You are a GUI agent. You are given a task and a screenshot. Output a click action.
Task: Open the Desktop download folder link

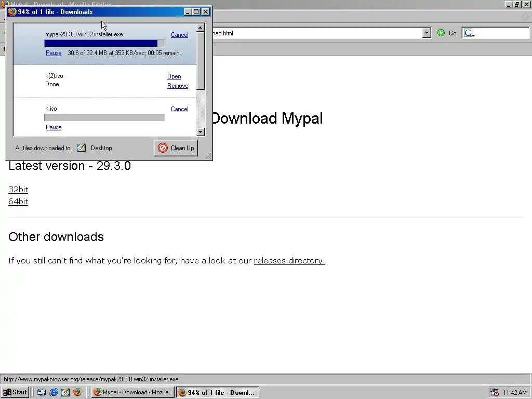[101, 148]
